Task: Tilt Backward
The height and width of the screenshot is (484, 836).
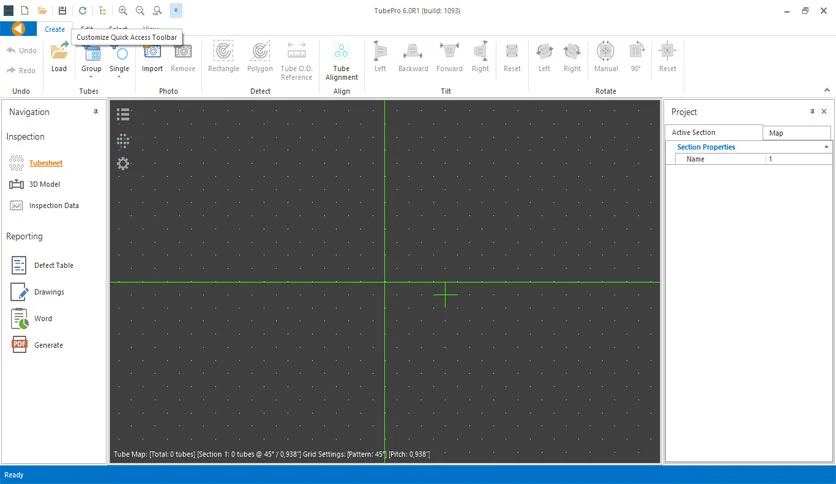Action: pyautogui.click(x=413, y=57)
